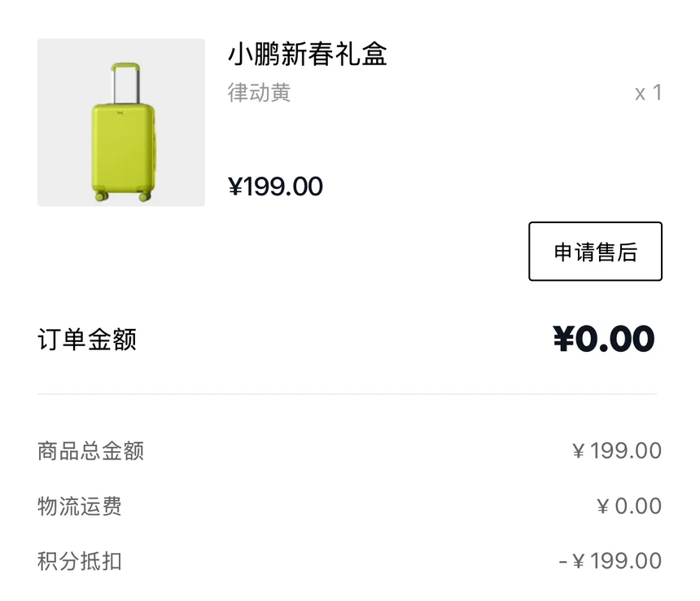Open the 小鹏新春礼盒 product title

[x=307, y=55]
